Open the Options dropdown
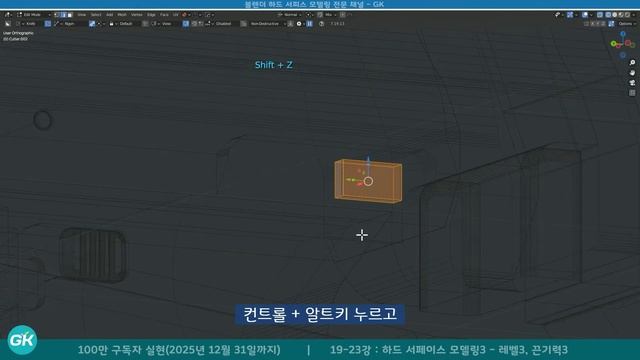 click(x=627, y=24)
